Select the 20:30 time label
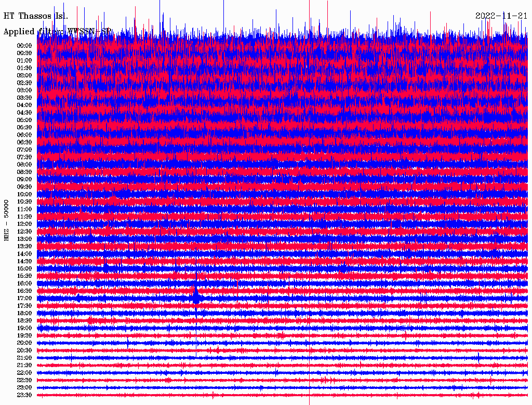The width and height of the screenshot is (532, 405). click(x=24, y=350)
